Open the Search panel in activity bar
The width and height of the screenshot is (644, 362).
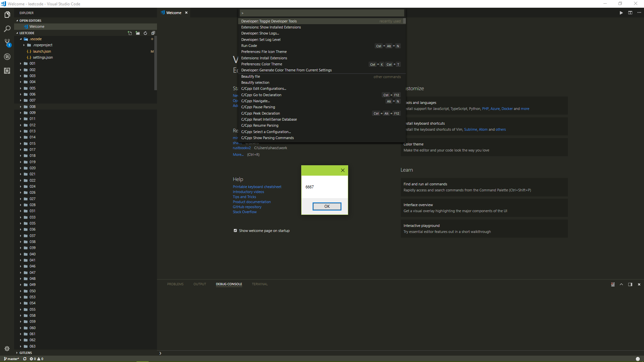7,29
